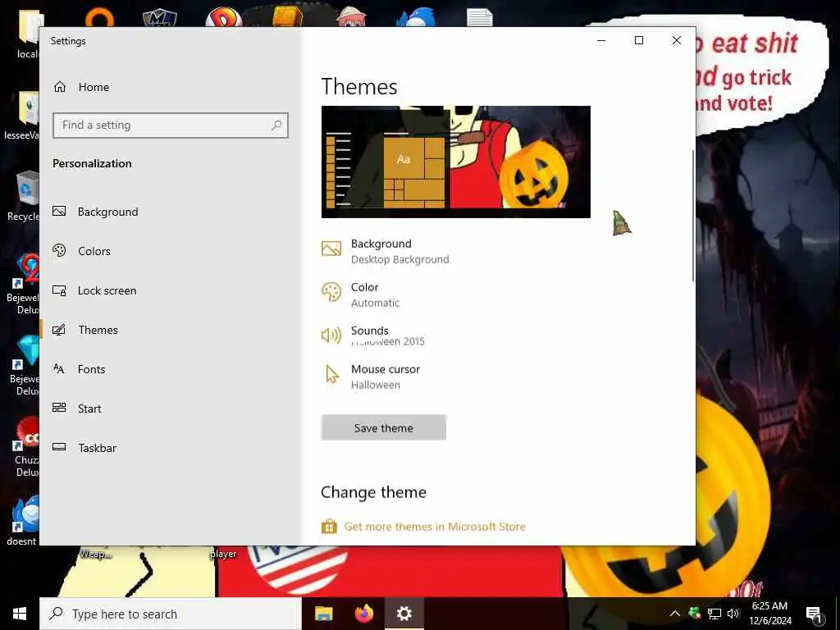Open theme Sounds option
840x630 pixels.
tap(373, 336)
